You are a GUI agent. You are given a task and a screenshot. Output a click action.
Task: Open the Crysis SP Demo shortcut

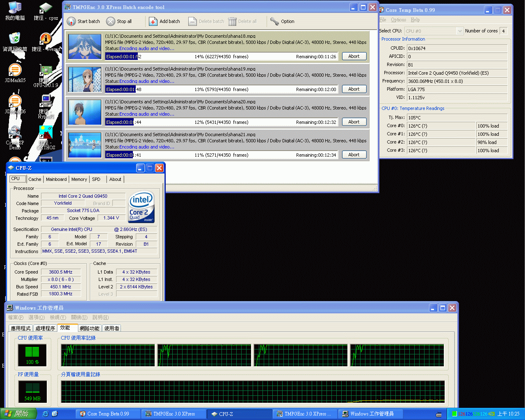point(15,138)
